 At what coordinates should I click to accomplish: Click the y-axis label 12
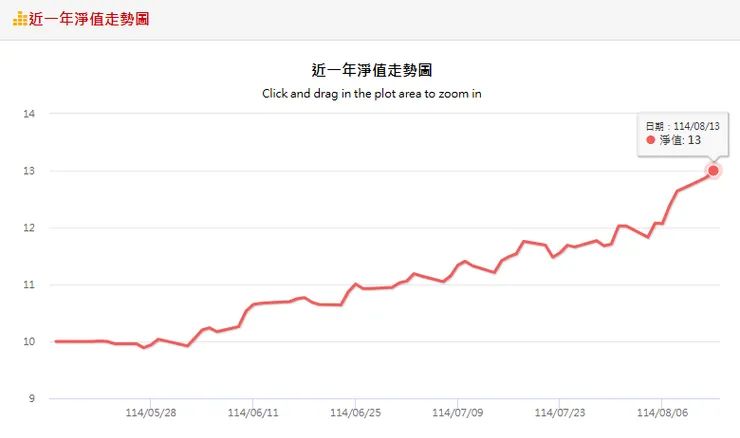[29, 228]
